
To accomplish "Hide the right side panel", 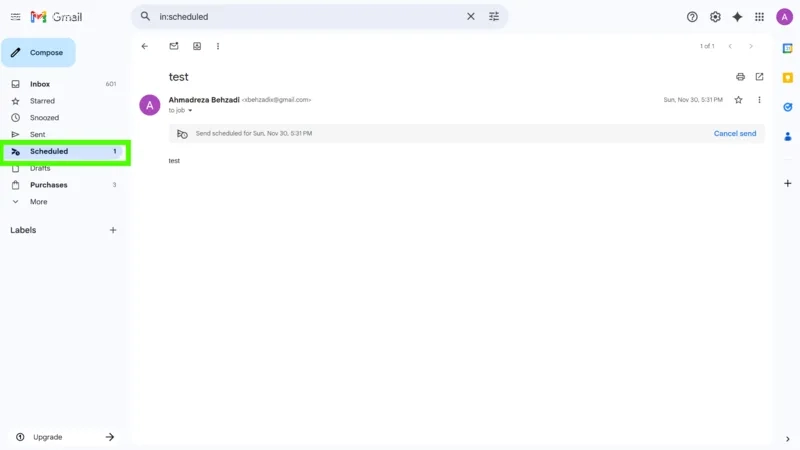I will tap(787, 438).
